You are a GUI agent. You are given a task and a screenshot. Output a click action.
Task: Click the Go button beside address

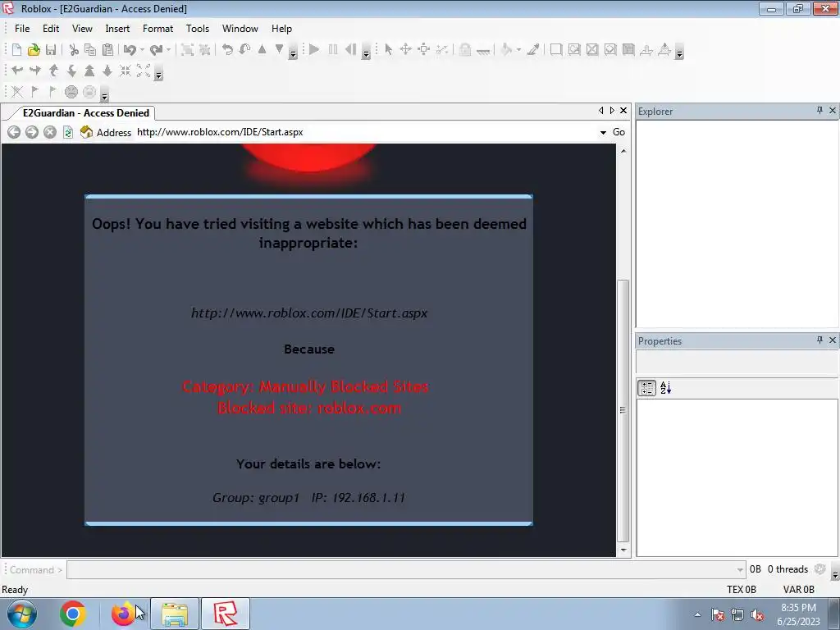(x=619, y=132)
